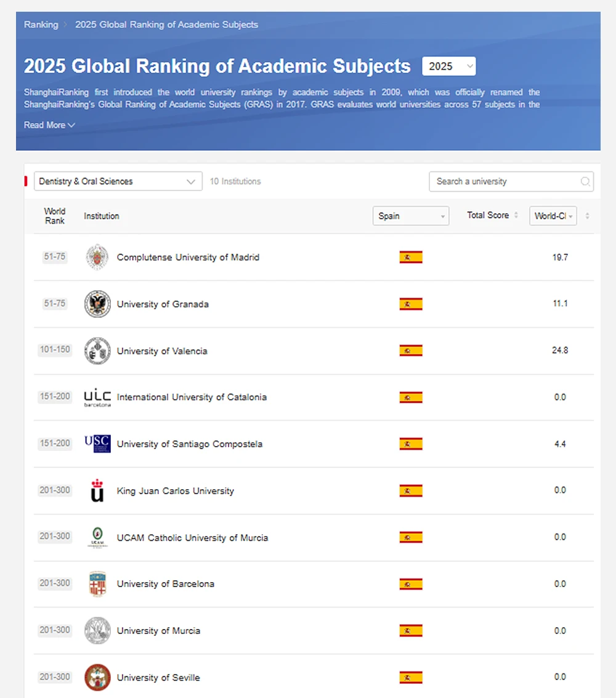Image resolution: width=616 pixels, height=698 pixels.
Task: Click University of Valencia seal icon
Action: 97,351
